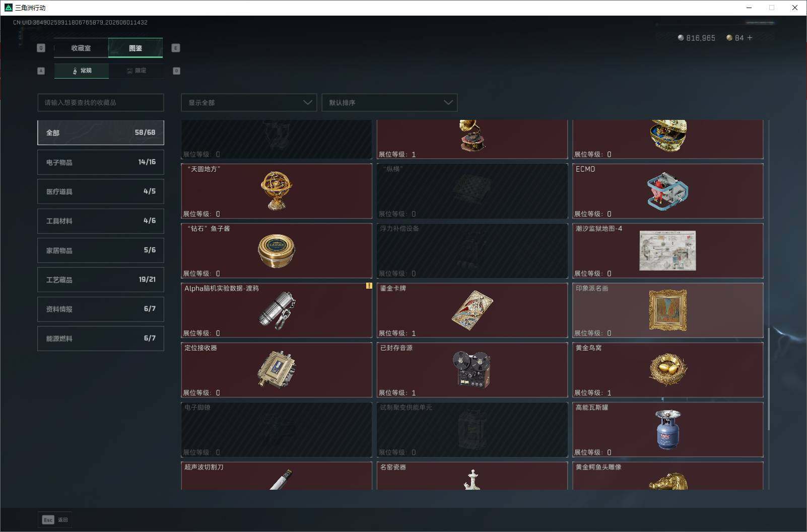Expand the 默认排序 sort dropdown
Image resolution: width=807 pixels, height=532 pixels.
[389, 102]
